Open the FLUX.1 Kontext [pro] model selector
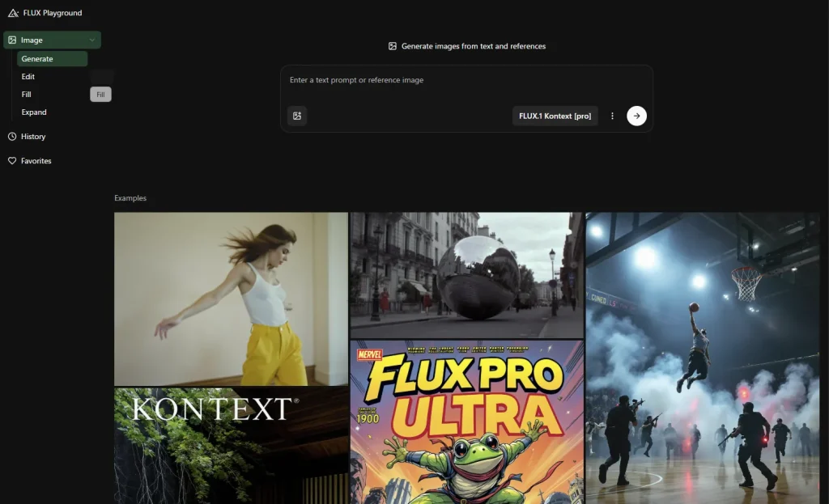 pyautogui.click(x=555, y=116)
